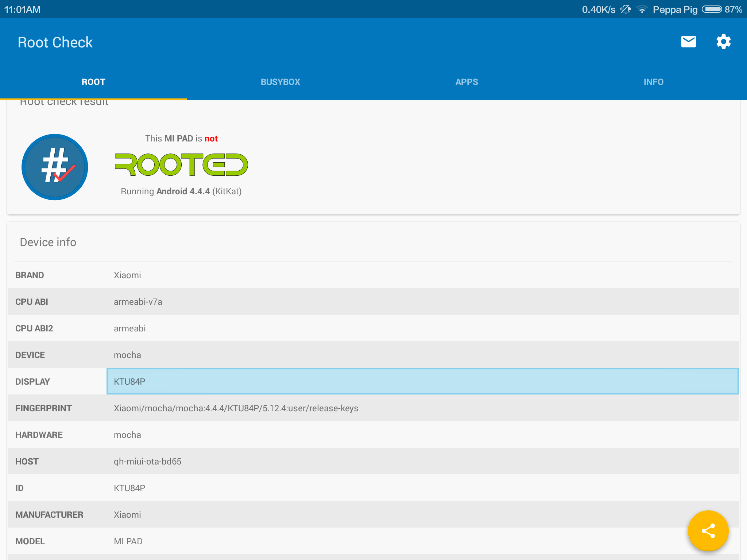Tap the MODEL value MI PAD
This screenshot has width=747, height=560.
(x=128, y=541)
